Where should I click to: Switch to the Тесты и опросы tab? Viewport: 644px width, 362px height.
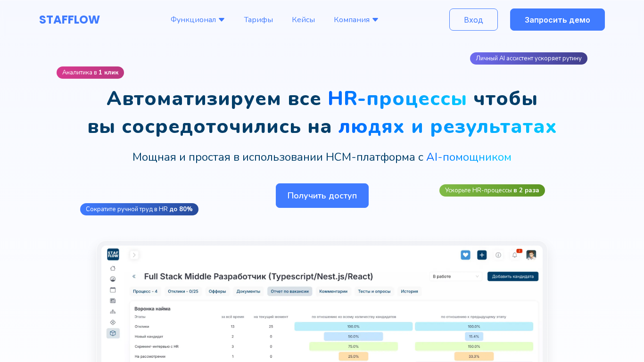coord(374,291)
